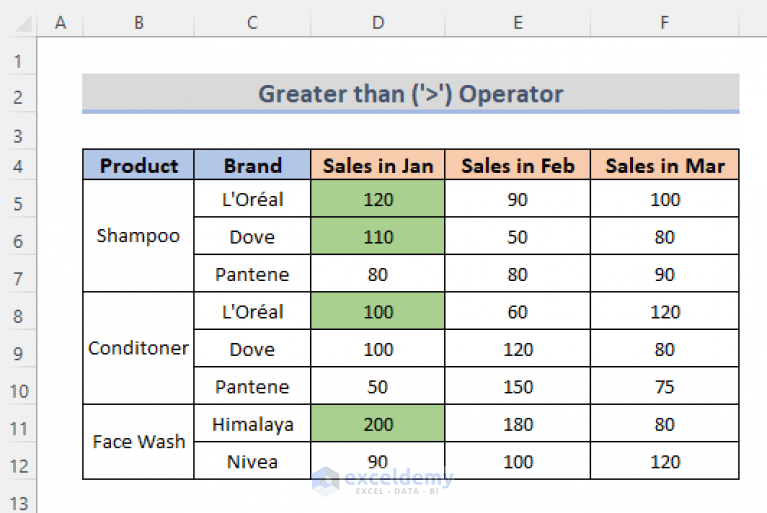Image resolution: width=767 pixels, height=513 pixels.
Task: Click the 'Sales in Jan' header cell
Action: (x=378, y=165)
